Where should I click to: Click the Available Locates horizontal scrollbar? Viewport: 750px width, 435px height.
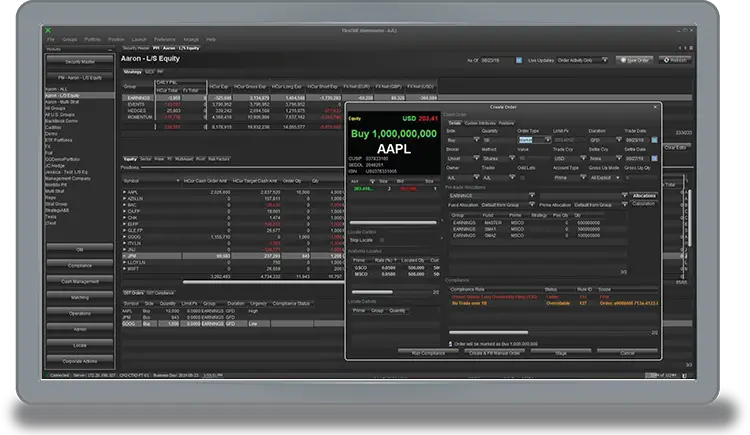click(x=372, y=292)
